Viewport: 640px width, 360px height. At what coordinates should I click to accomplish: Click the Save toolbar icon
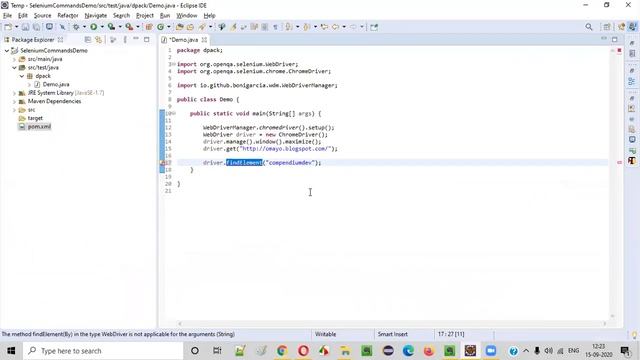click(25, 27)
